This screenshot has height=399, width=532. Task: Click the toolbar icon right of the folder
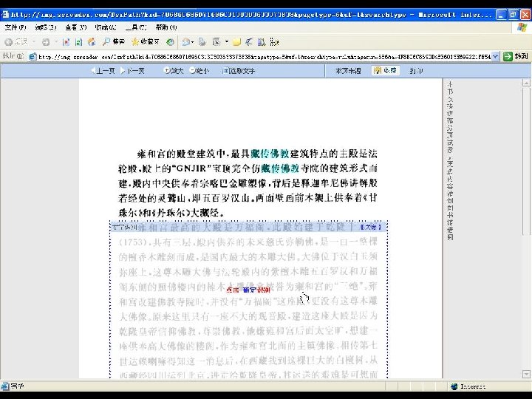[x=249, y=41]
